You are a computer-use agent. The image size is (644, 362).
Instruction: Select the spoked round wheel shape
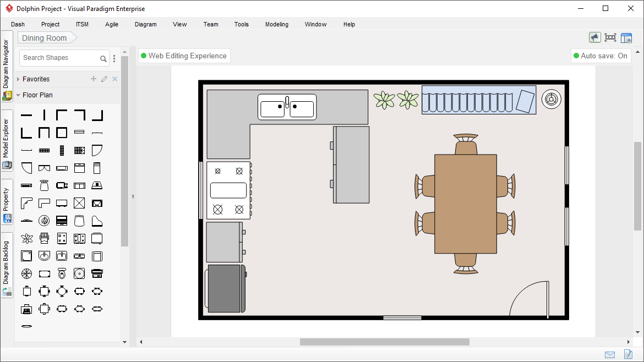coord(26,274)
